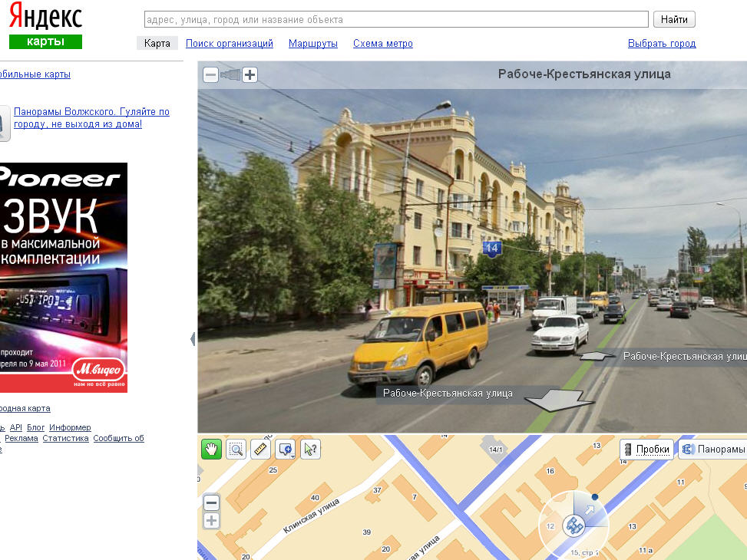The width and height of the screenshot is (747, 560).
Task: Click the blue house number 14 marker
Action: tap(491, 248)
